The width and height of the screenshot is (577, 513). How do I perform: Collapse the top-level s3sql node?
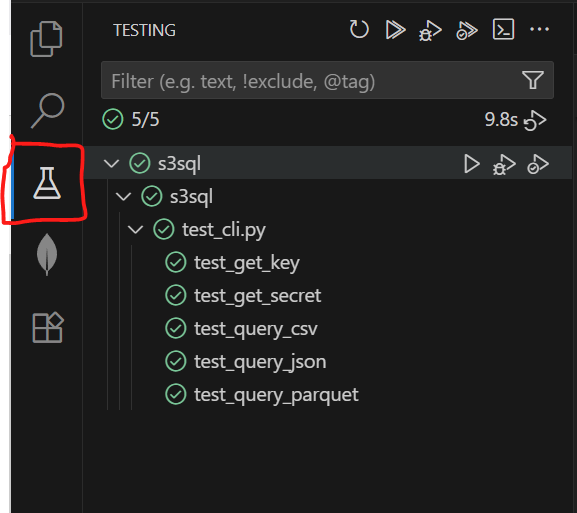point(111,163)
